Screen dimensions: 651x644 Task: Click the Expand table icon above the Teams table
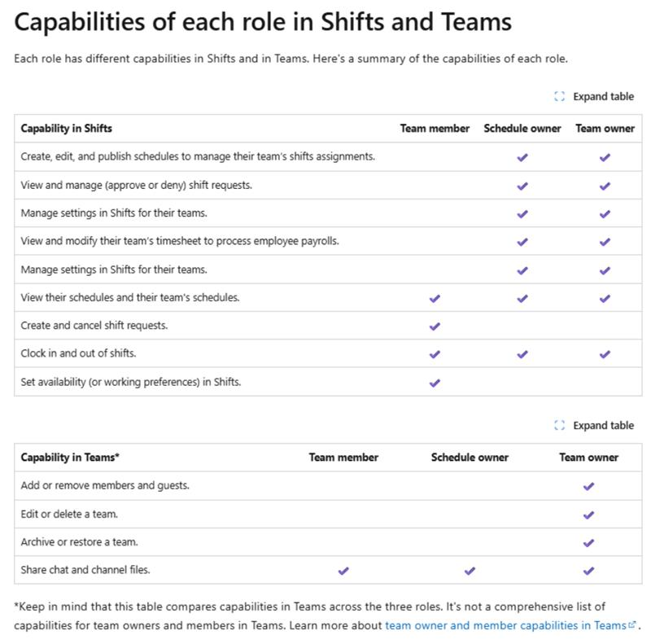561,425
